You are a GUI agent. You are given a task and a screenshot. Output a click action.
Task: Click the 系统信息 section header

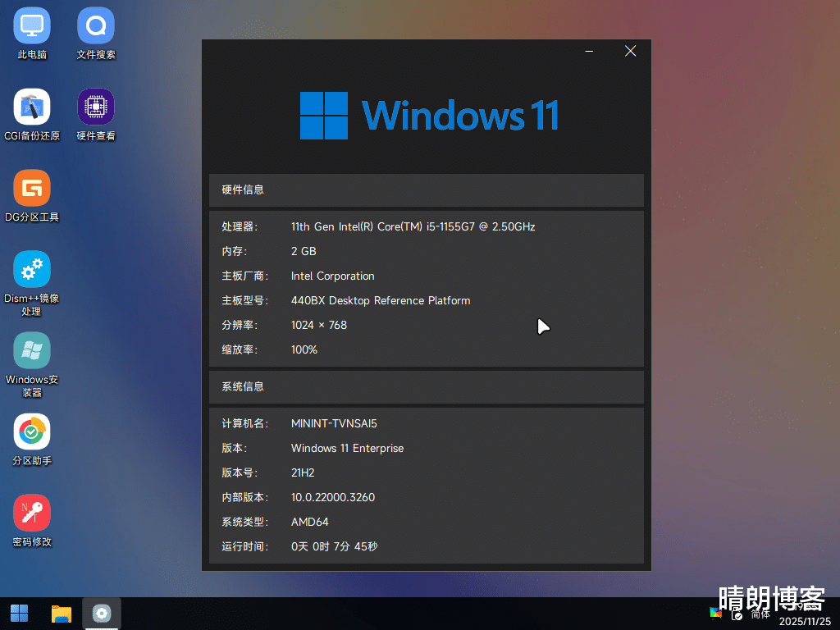[427, 387]
